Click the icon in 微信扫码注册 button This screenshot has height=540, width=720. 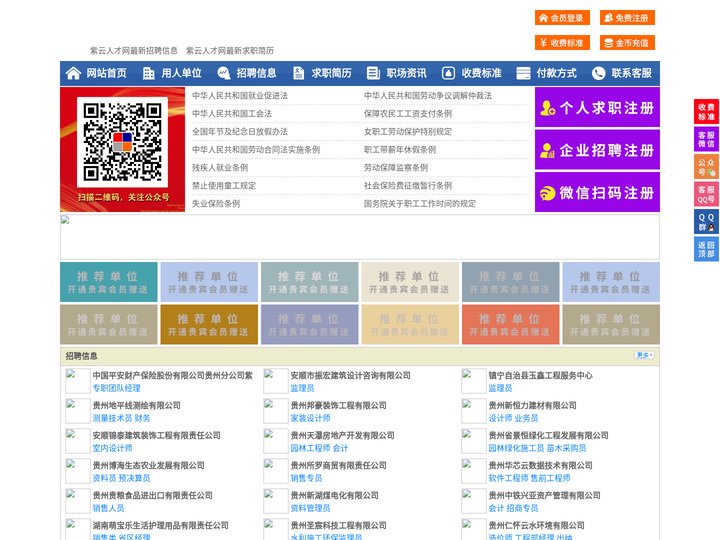click(547, 193)
